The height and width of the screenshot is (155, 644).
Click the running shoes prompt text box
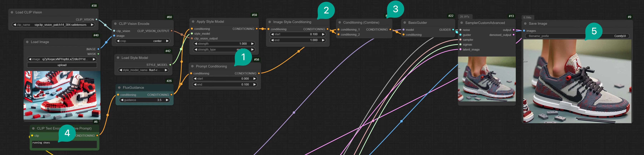(x=64, y=144)
